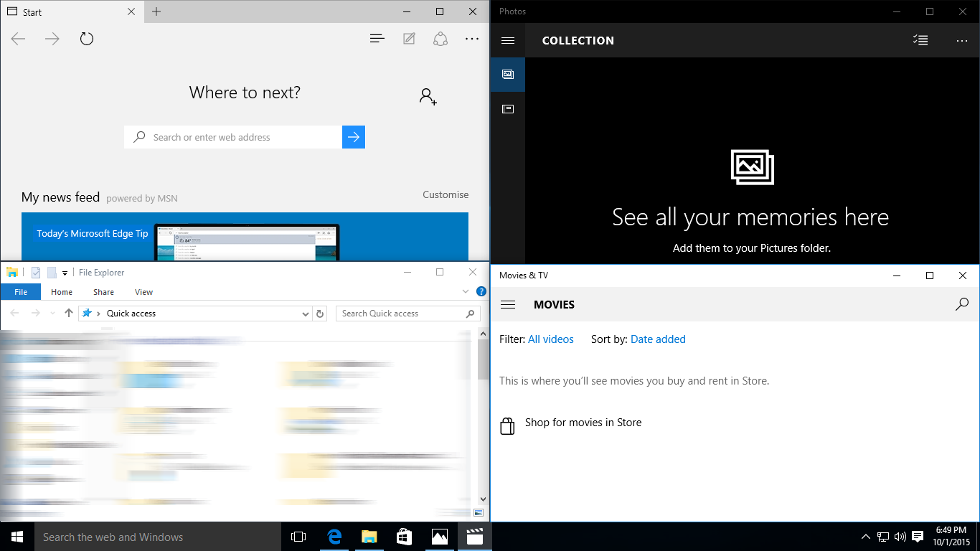Click the scrollbar down arrow in File Explorer
This screenshot has width=980, height=551.
coord(483,499)
